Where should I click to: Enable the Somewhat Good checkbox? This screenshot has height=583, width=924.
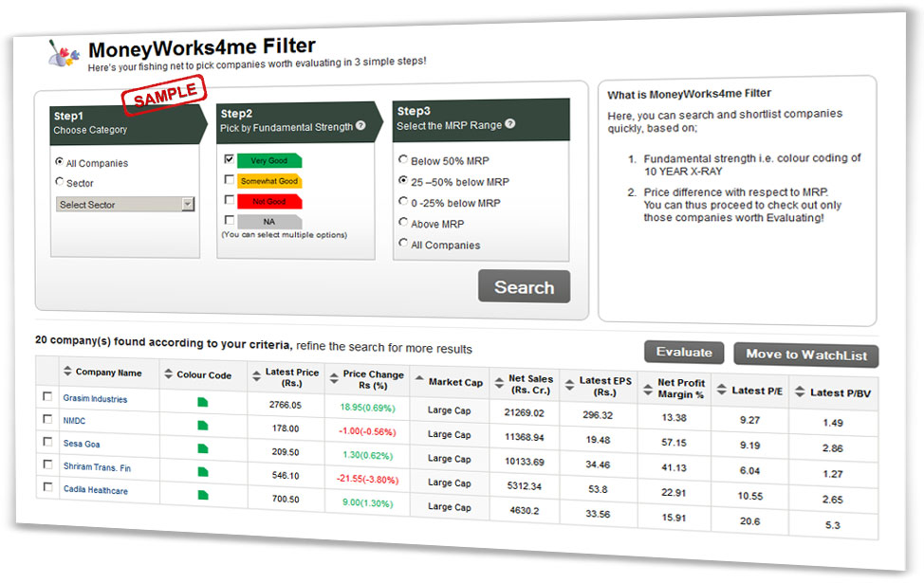pos(229,179)
